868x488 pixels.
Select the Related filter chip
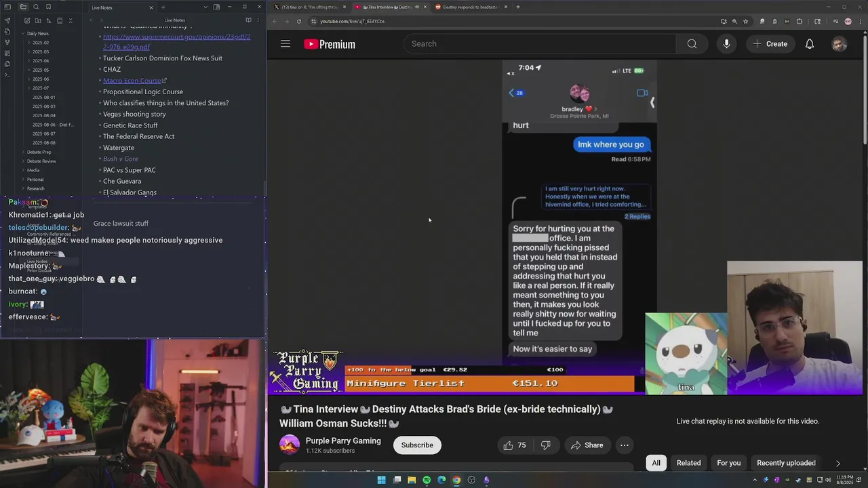(x=688, y=463)
